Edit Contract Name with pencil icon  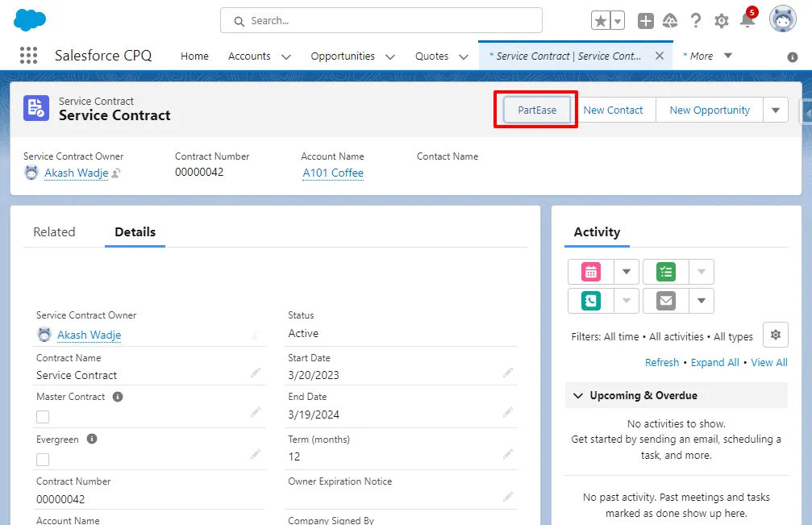256,373
